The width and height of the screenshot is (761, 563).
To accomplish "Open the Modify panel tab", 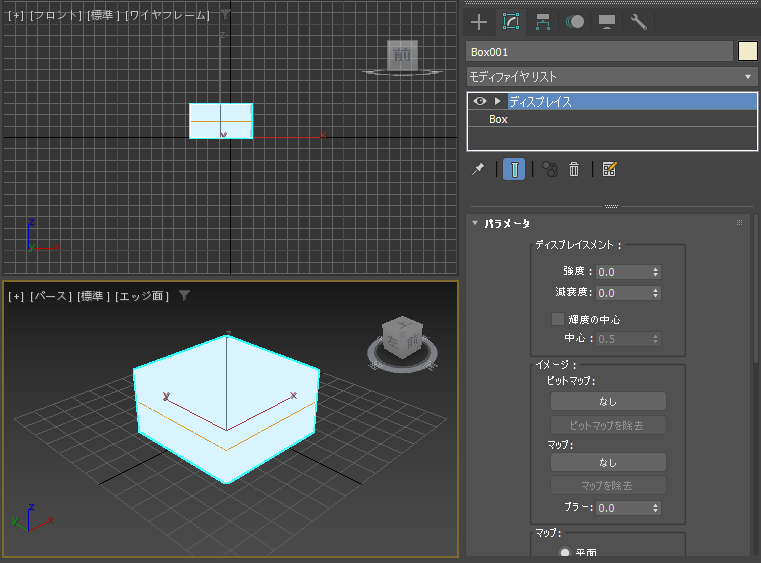I will (511, 22).
